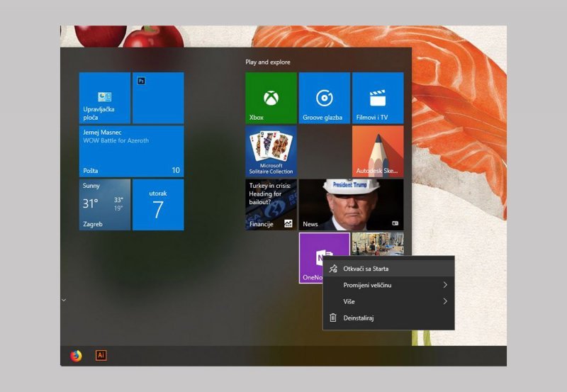Open the Financije news tile
The image size is (567, 392).
[x=271, y=205]
